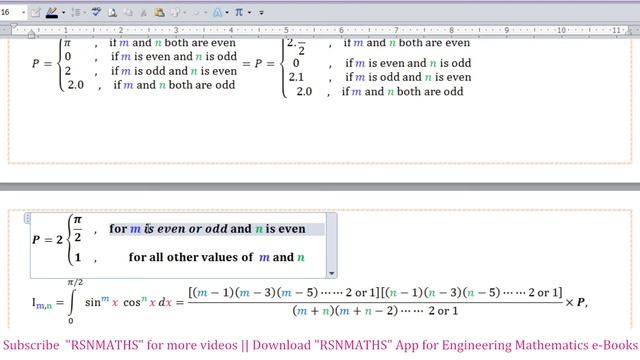The width and height of the screenshot is (640, 360).
Task: Click text "for all other values of m and n"
Action: pos(217,257)
